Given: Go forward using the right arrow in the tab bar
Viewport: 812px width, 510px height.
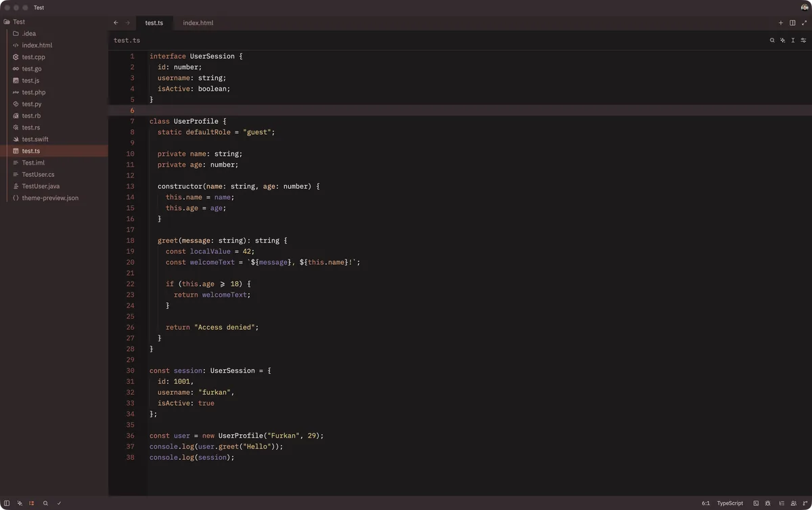Looking at the screenshot, I should coord(127,23).
